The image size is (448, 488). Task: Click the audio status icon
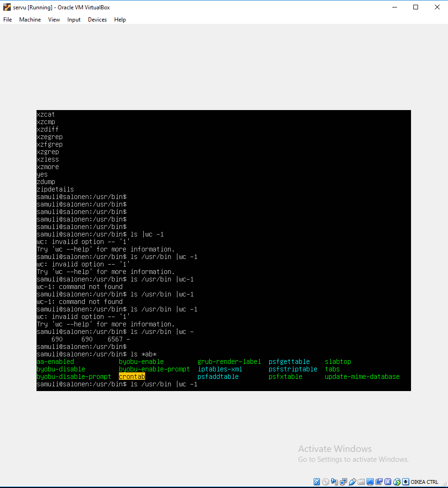pyautogui.click(x=334, y=481)
